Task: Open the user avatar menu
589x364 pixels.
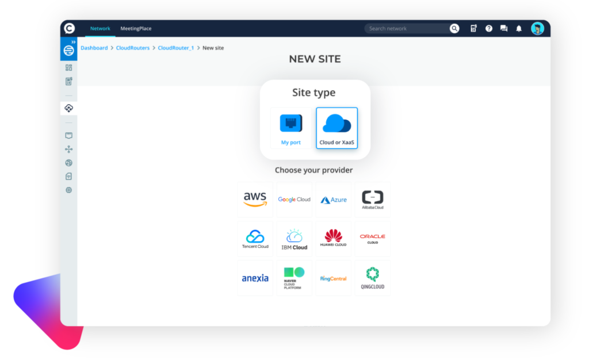Action: click(x=537, y=28)
